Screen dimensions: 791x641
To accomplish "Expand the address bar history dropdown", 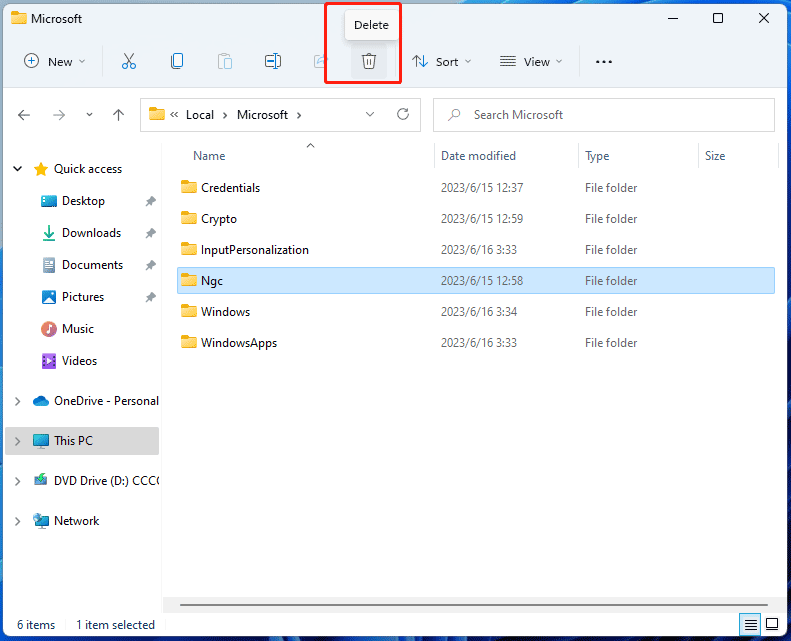I will point(370,114).
